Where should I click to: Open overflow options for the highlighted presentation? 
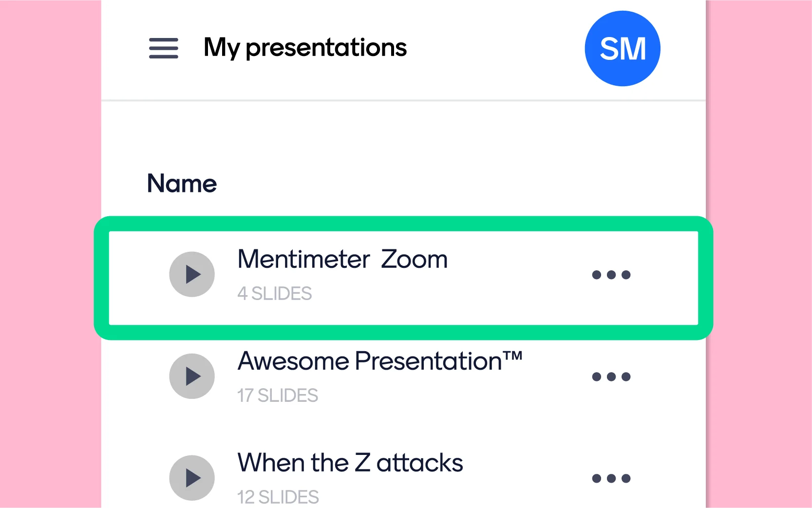[612, 274]
